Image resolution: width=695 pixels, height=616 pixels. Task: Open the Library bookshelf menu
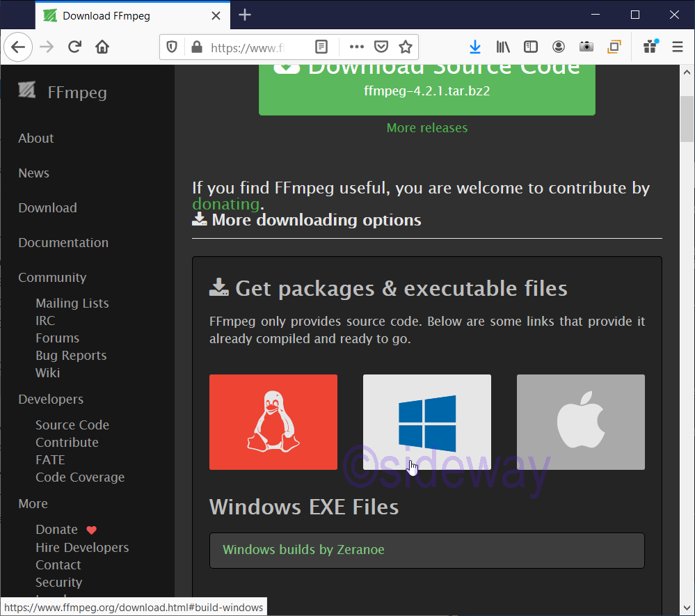point(503,47)
